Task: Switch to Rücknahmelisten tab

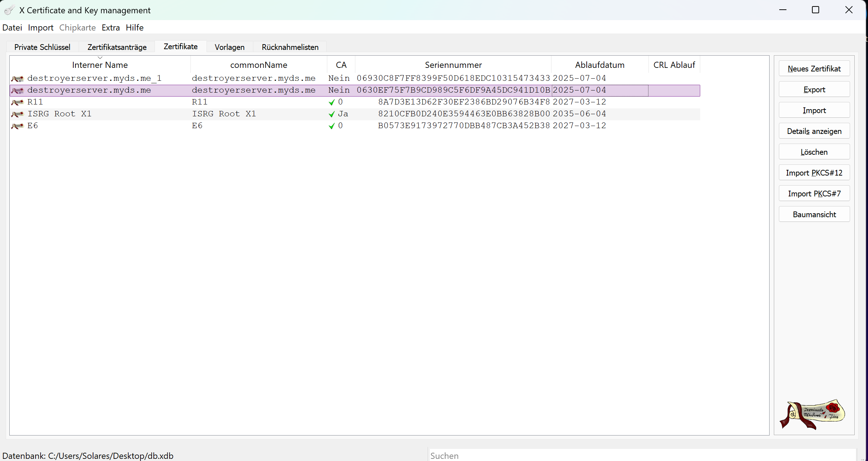Action: [x=290, y=47]
